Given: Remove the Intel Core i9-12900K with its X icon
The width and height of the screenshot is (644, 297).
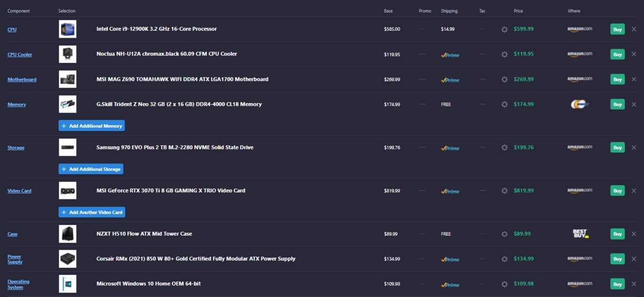Looking at the screenshot, I should (x=634, y=29).
